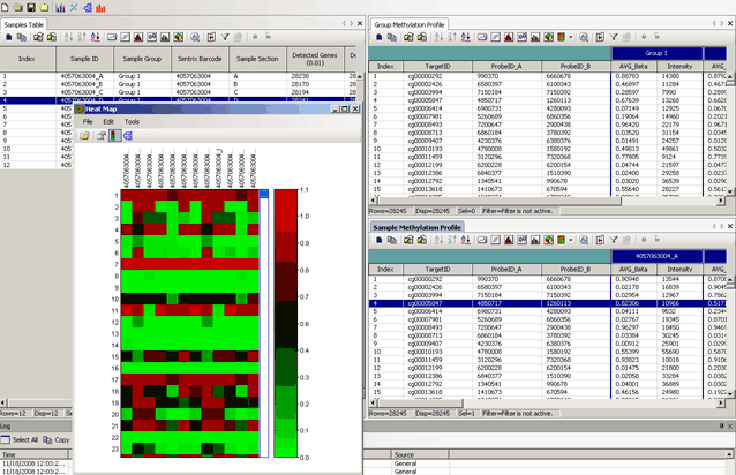This screenshot has width=736, height=475.
Task: Open the File menu in the Heat Map window
Action: pos(88,121)
